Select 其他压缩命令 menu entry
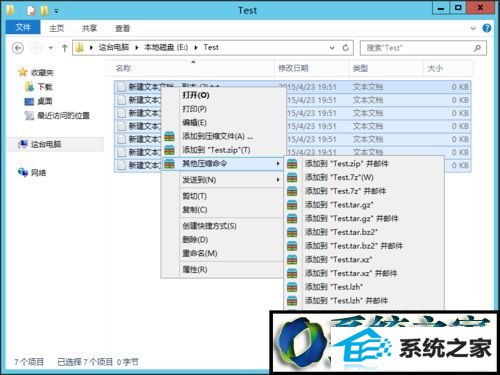Image resolution: width=500 pixels, height=375 pixels. (x=222, y=164)
